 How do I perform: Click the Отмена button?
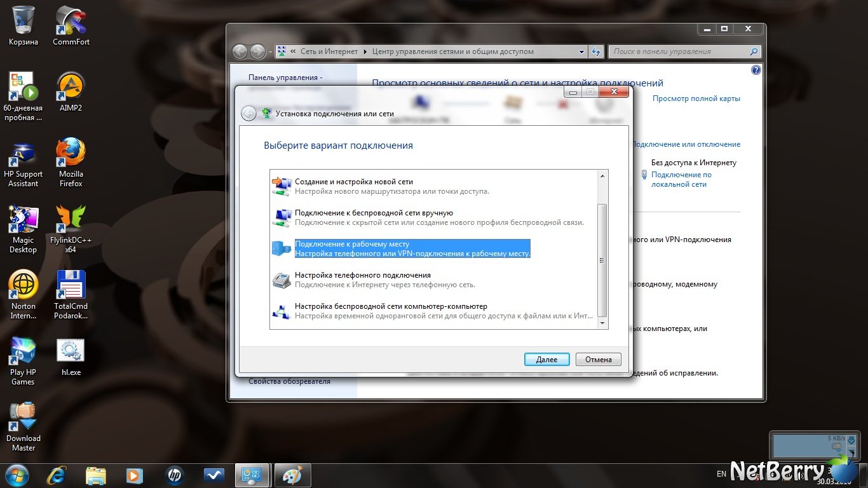pos(599,359)
